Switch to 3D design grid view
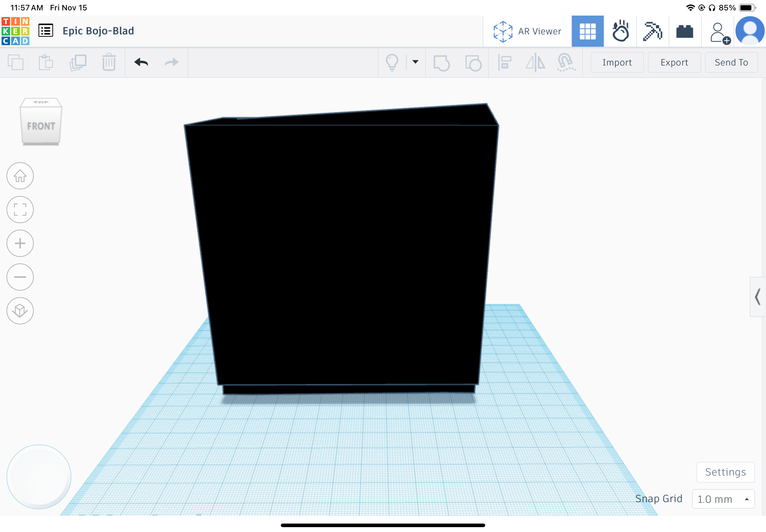766x532 pixels. click(x=587, y=31)
